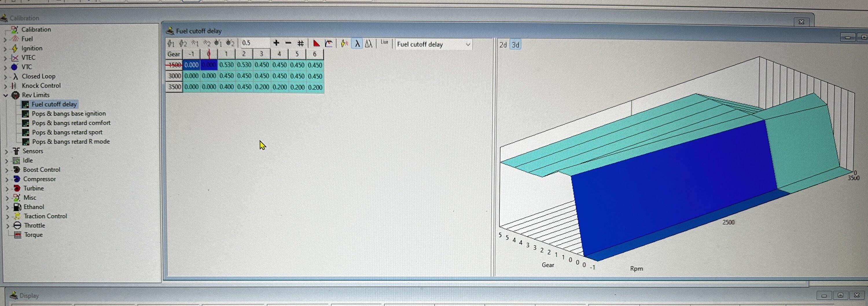Select the Torque item in tree
868x306 pixels.
point(33,235)
